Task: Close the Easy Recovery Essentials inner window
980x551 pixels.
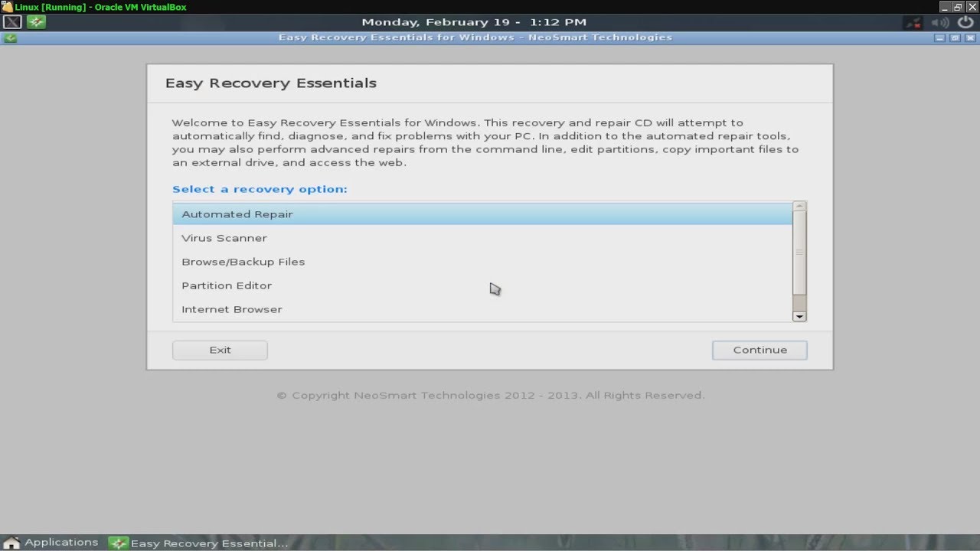Action: 969,37
